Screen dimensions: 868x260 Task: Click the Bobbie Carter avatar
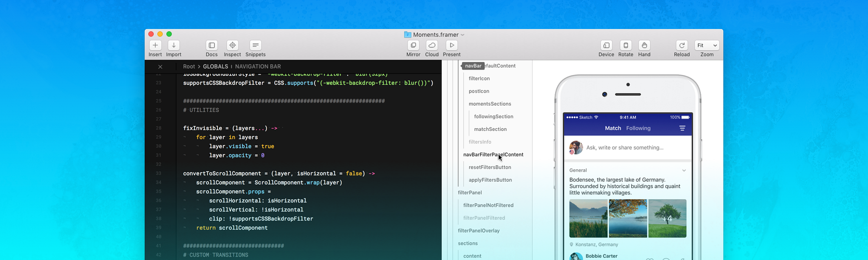tap(576, 257)
